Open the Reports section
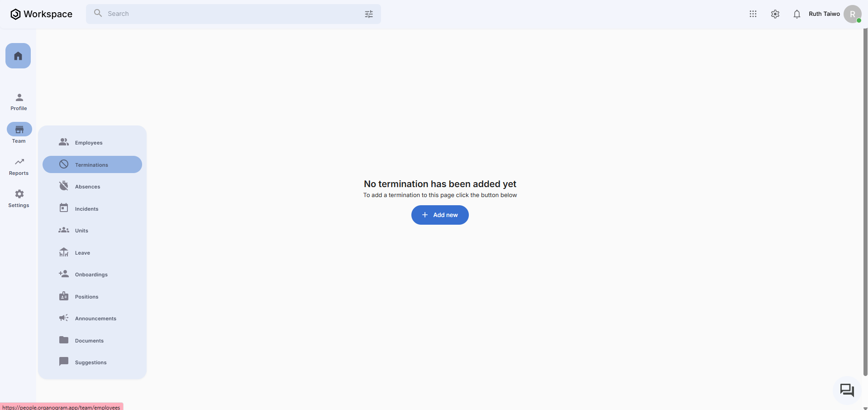 pos(19,166)
